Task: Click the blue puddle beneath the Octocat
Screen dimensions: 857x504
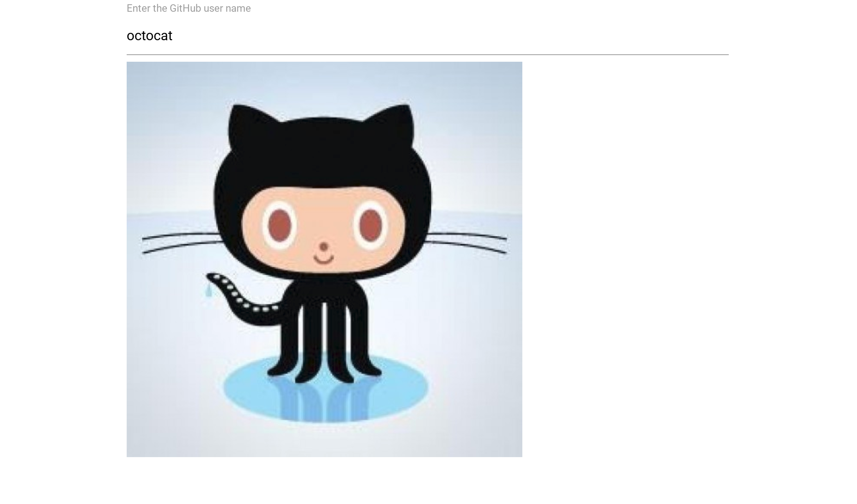Action: click(x=326, y=389)
